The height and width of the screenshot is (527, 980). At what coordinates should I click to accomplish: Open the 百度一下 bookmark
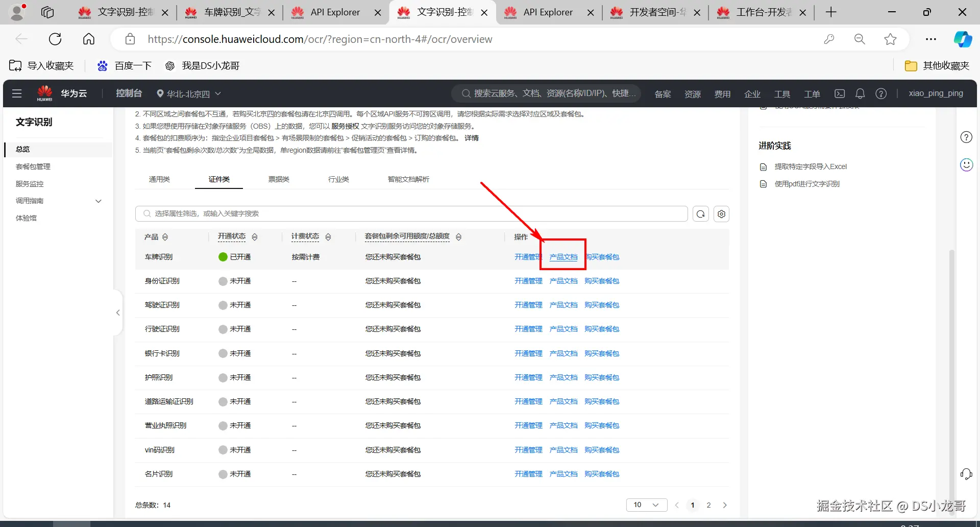[x=125, y=65]
